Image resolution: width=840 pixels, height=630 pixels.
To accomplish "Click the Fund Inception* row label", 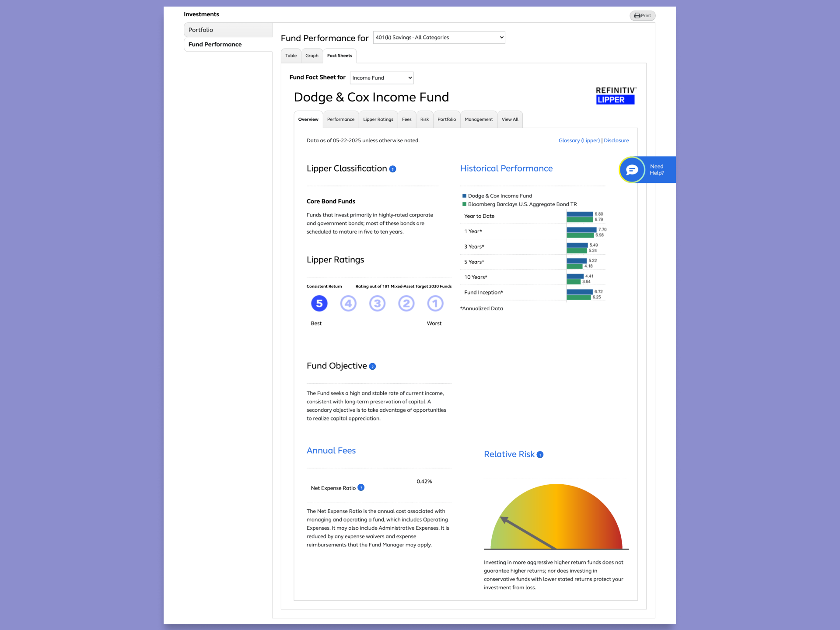I will 483,293.
